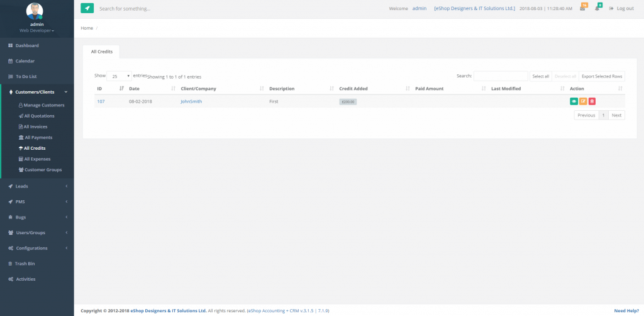Click the table Search input field
This screenshot has height=316, width=644.
click(x=500, y=76)
